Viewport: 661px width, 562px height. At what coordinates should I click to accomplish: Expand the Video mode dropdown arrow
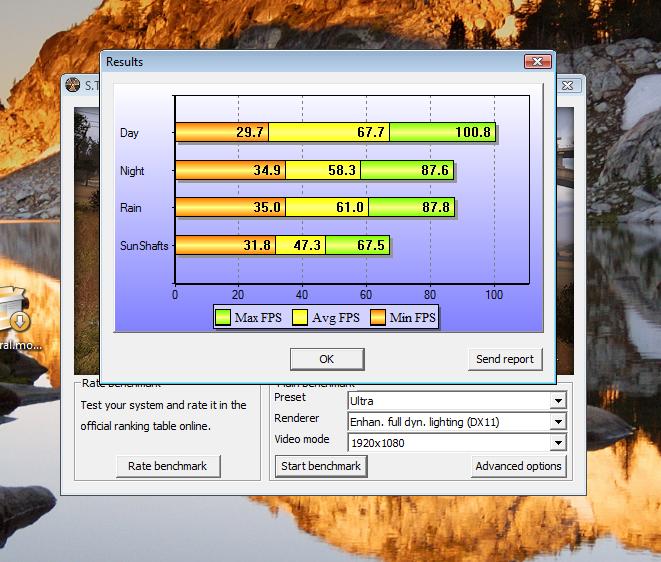pos(558,443)
